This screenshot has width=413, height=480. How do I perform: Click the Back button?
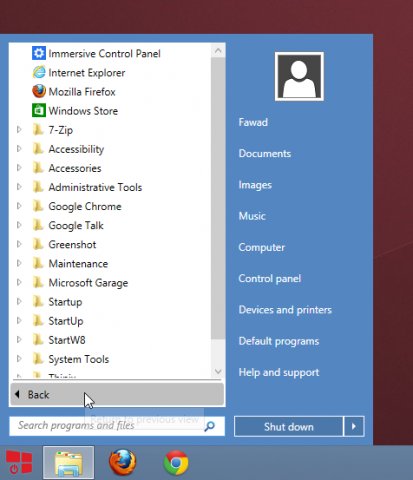click(x=117, y=395)
